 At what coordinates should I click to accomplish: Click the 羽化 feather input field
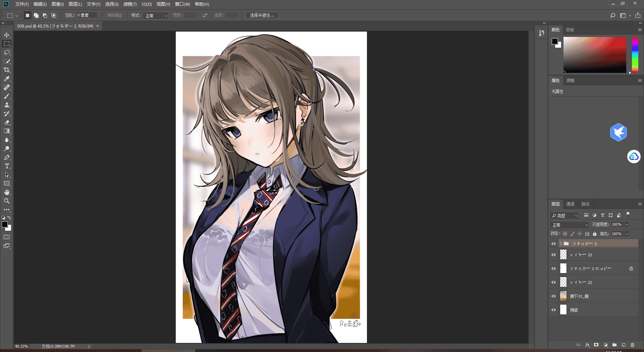(x=87, y=15)
